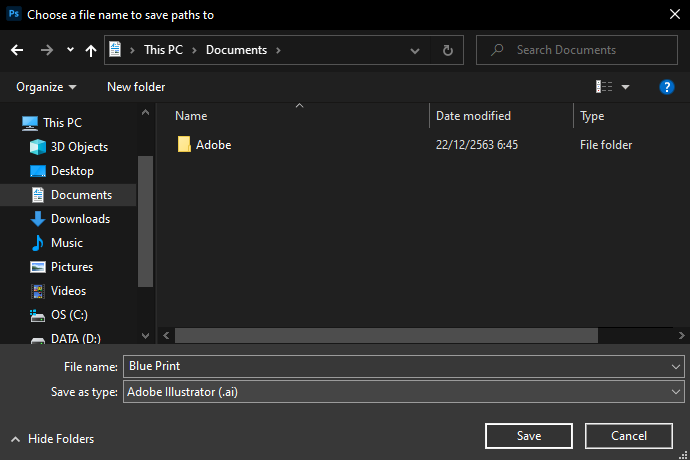This screenshot has width=690, height=460.
Task: Select the 3D Objects sidebar item
Action: [79, 147]
